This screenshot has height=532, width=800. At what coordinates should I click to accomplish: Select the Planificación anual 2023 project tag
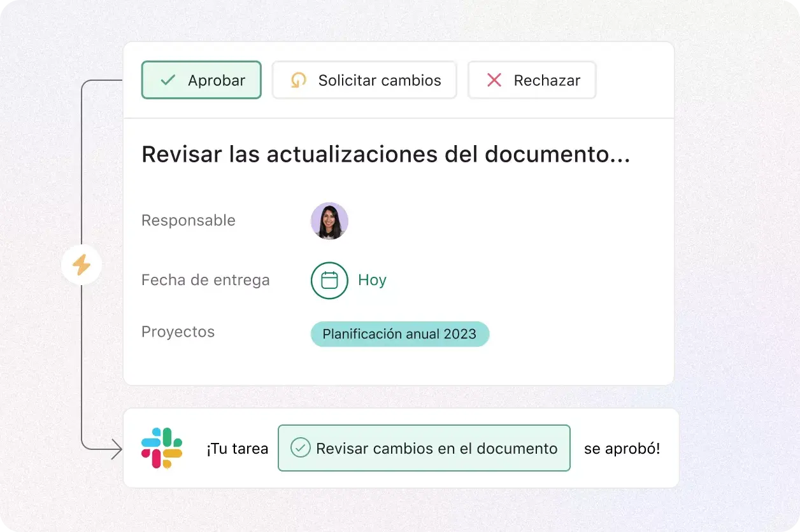[399, 333]
